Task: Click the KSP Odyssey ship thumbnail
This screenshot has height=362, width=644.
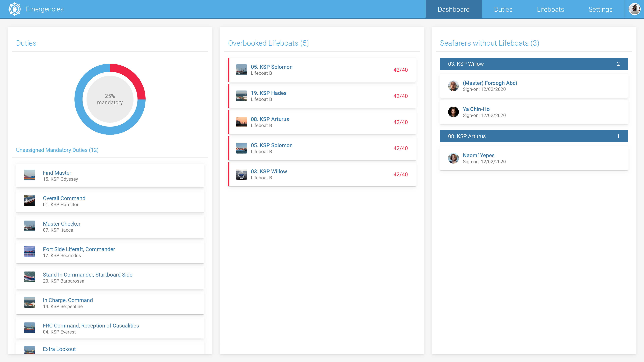Action: (30, 175)
